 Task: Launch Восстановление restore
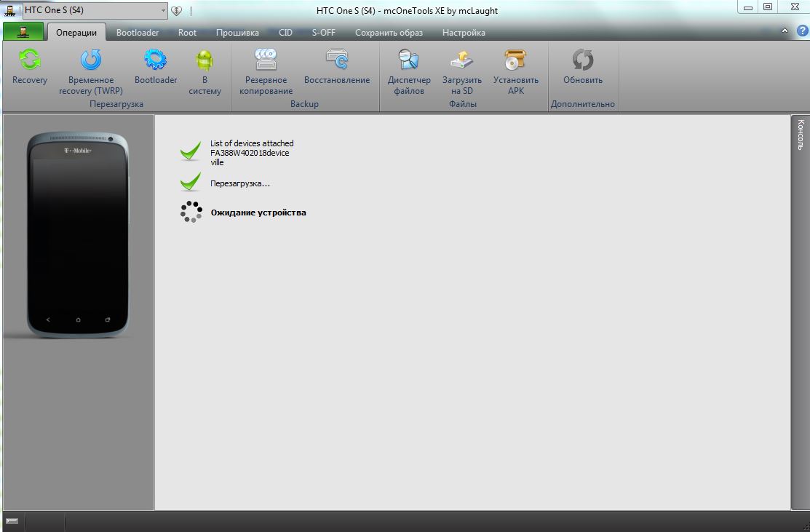click(337, 65)
